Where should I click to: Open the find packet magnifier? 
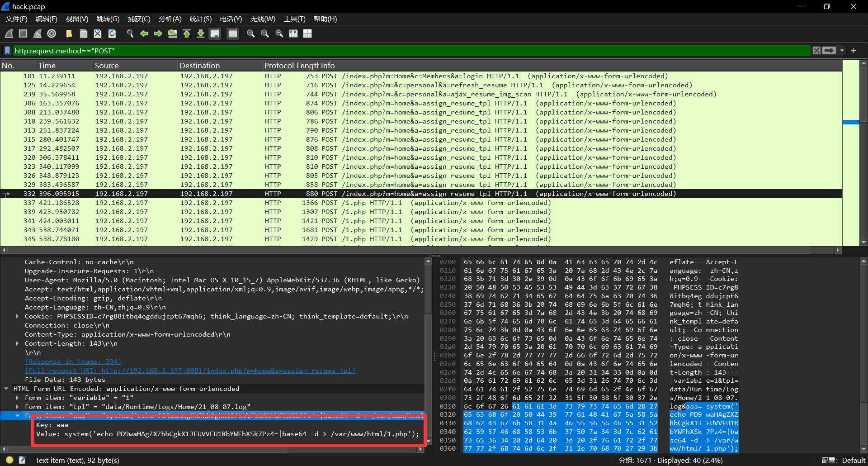point(130,33)
